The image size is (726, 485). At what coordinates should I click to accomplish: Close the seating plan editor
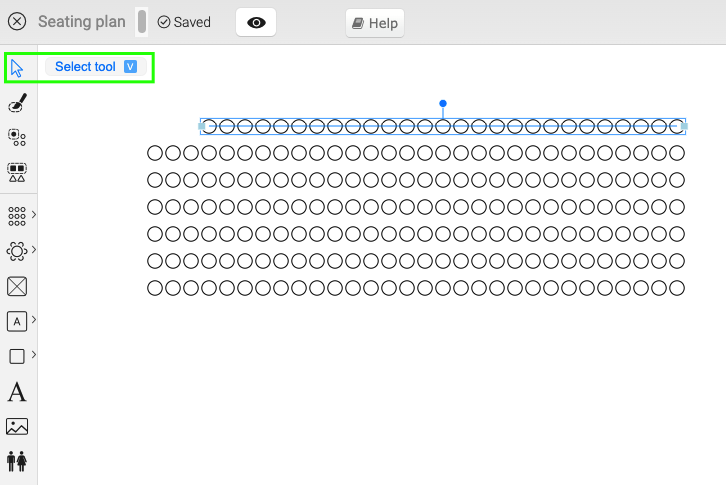point(17,21)
